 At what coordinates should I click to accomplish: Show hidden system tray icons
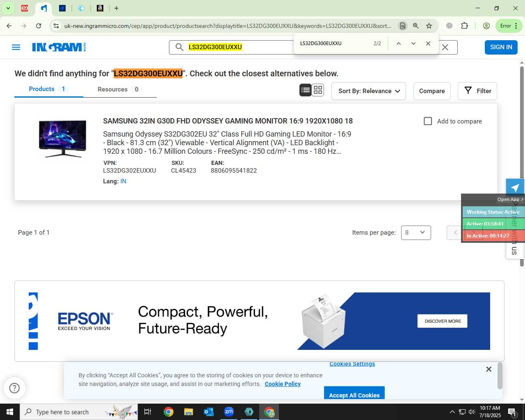click(x=452, y=412)
